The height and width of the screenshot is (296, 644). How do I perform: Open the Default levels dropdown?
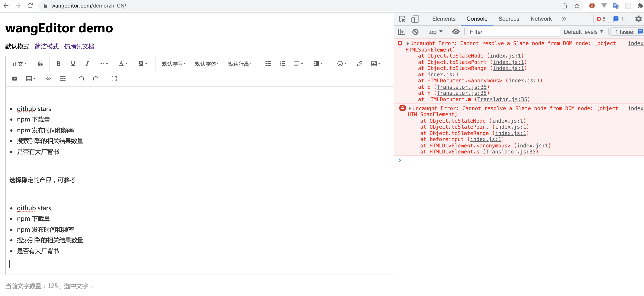pyautogui.click(x=583, y=32)
